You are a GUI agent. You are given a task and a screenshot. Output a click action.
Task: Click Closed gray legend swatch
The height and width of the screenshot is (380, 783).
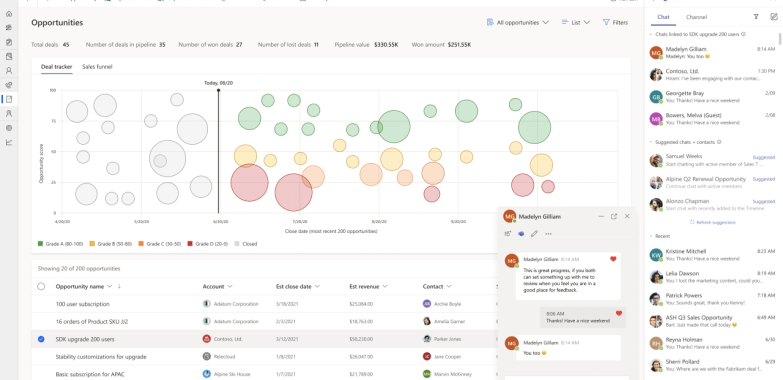(x=237, y=244)
